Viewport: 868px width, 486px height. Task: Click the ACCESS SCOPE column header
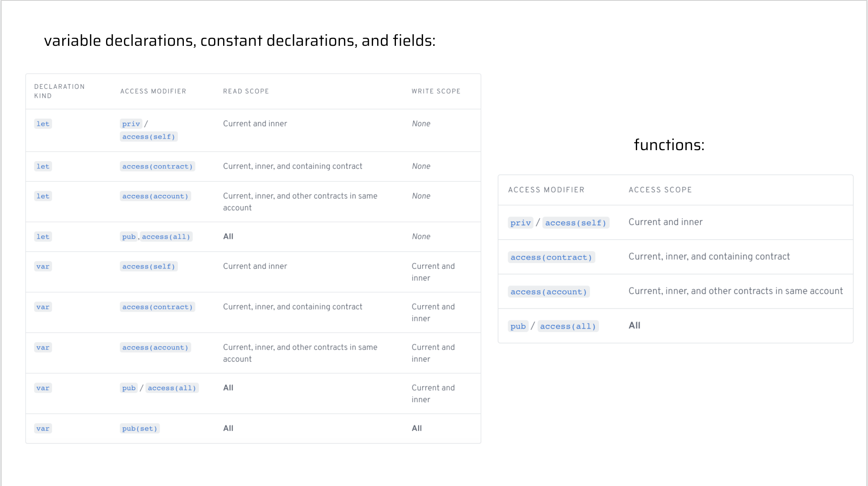coord(660,190)
